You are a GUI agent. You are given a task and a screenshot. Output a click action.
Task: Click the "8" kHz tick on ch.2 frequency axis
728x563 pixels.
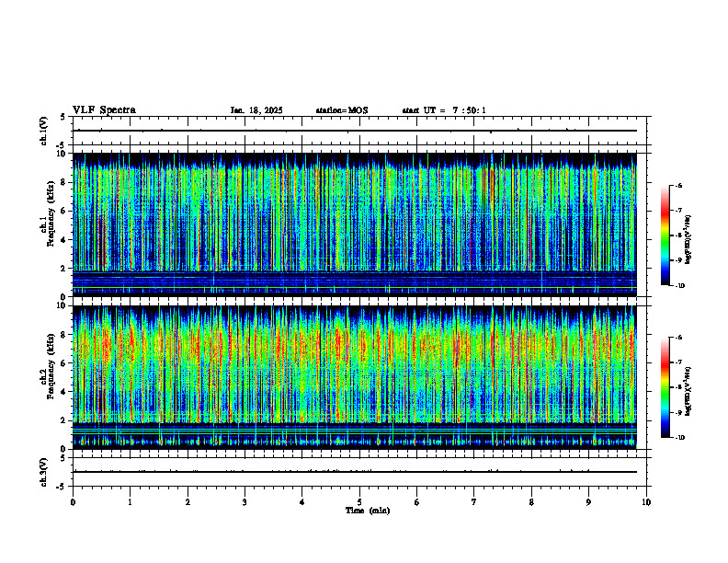point(64,335)
